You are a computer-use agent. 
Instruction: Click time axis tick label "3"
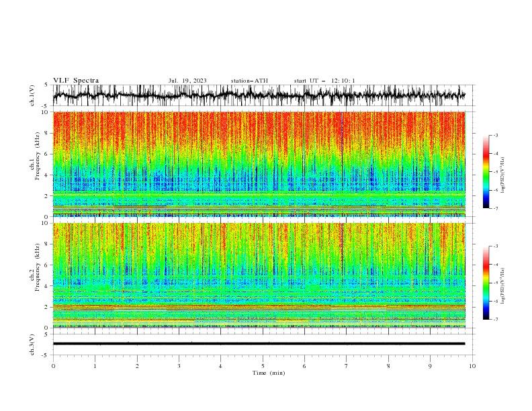[179, 366]
